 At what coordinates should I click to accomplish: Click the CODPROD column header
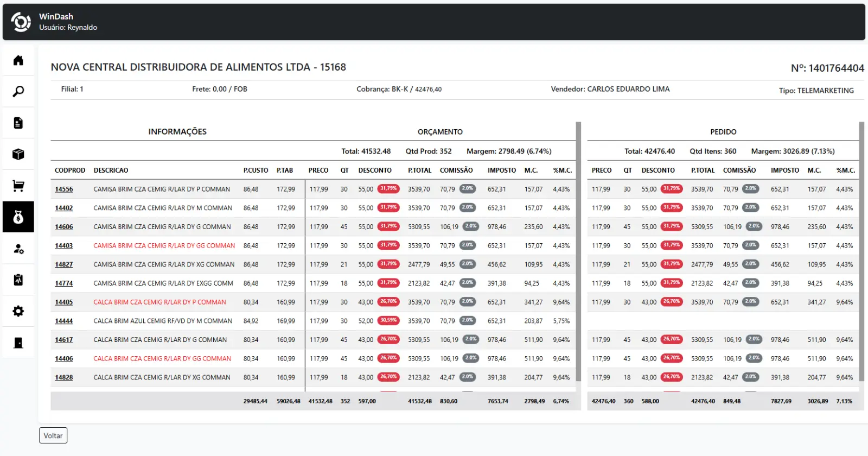[x=70, y=170]
